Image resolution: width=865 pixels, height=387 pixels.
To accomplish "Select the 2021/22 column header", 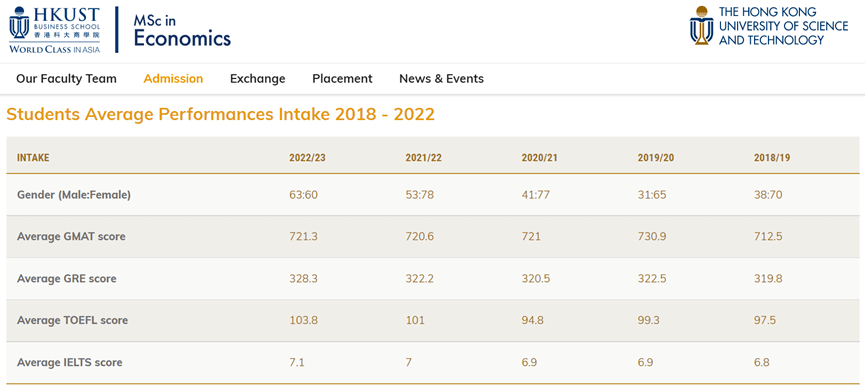I will coord(424,158).
